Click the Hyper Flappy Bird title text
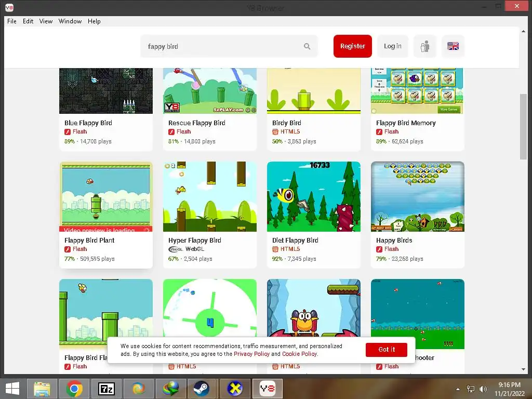This screenshot has height=399, width=532. point(195,240)
